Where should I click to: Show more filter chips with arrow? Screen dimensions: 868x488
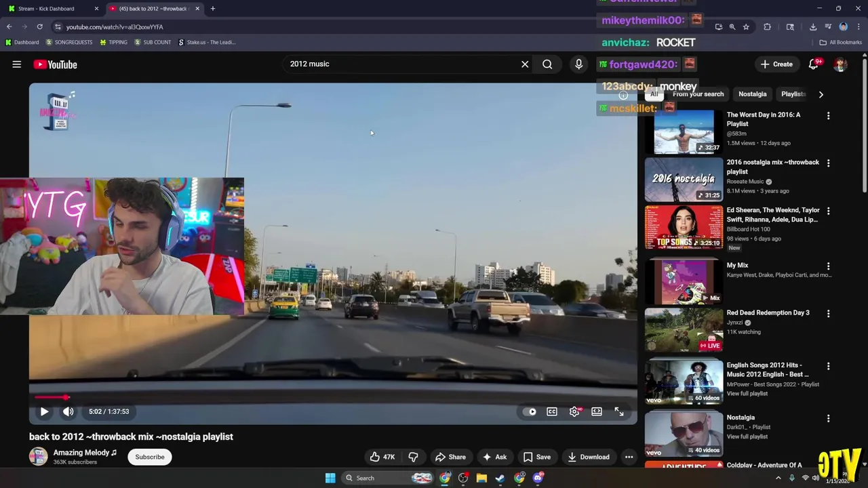(821, 94)
